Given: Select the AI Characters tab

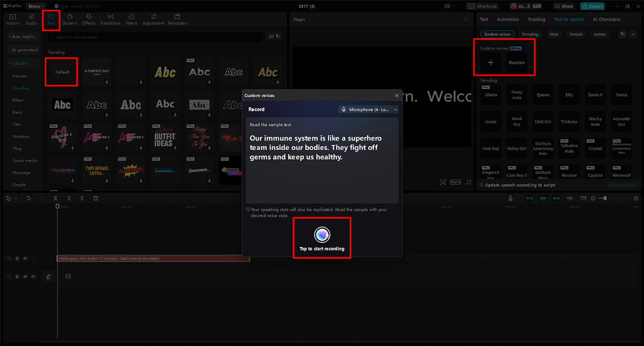Looking at the screenshot, I should tap(606, 20).
